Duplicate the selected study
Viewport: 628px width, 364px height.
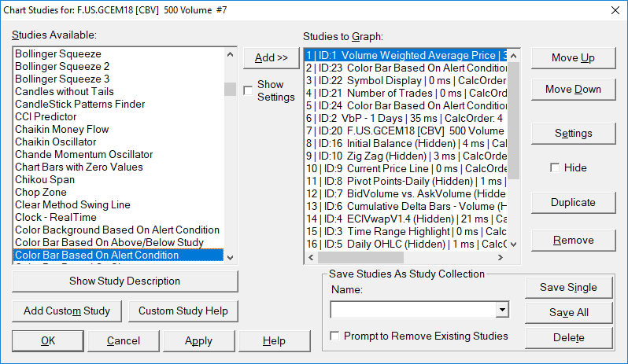(x=573, y=202)
